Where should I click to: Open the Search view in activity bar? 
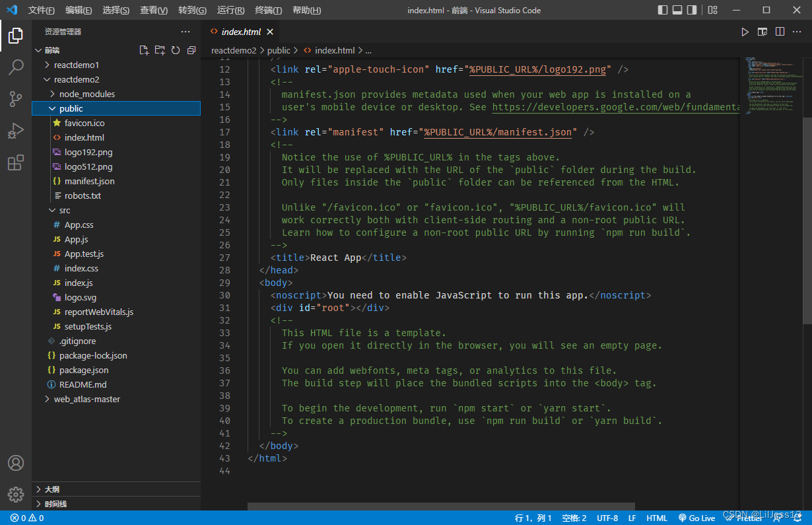[16, 67]
